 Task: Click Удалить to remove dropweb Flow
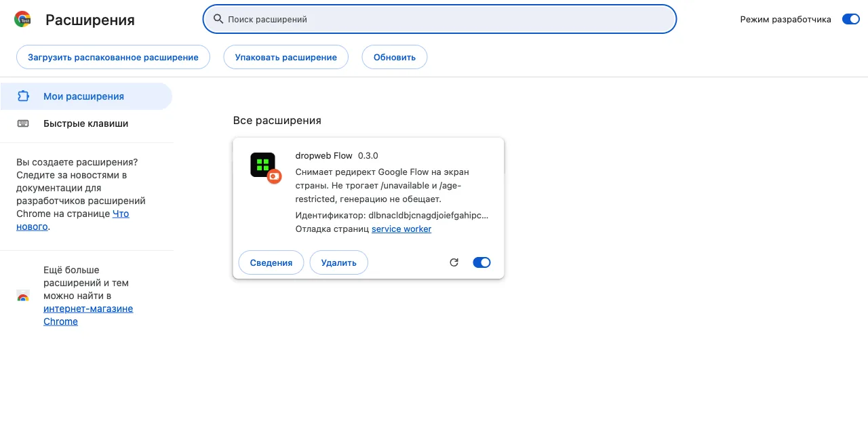point(339,262)
